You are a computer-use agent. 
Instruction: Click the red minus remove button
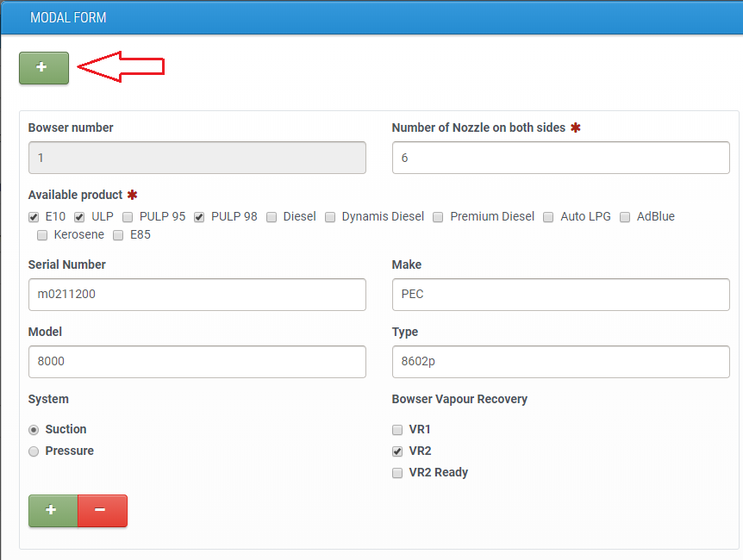coord(102,510)
